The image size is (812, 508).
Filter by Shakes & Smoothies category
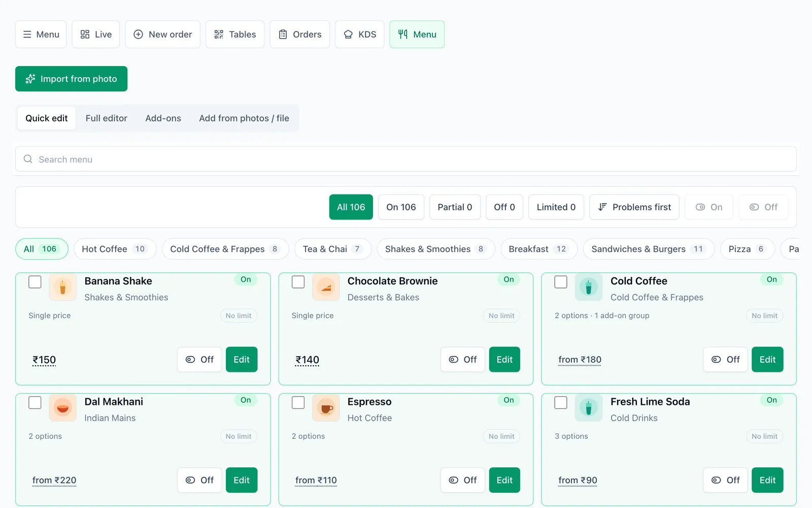(435, 249)
